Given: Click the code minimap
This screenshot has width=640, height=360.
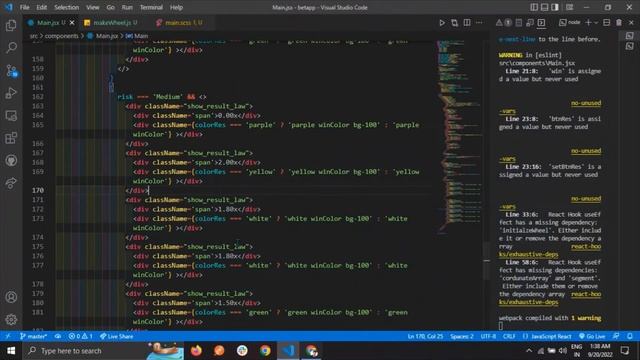Looking at the screenshot, I should click(459, 137).
